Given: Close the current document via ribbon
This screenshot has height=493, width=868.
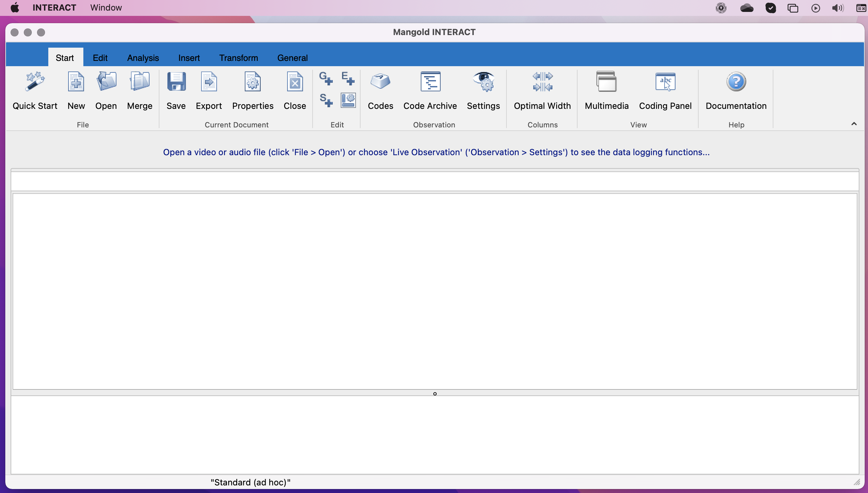Looking at the screenshot, I should point(295,91).
